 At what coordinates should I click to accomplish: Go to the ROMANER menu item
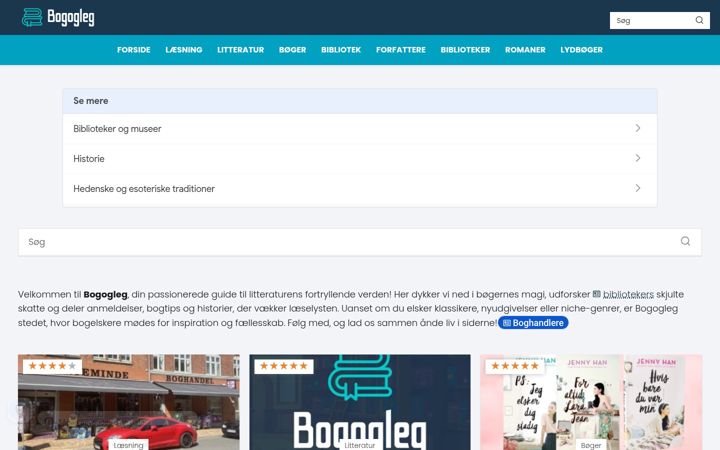[x=525, y=50]
